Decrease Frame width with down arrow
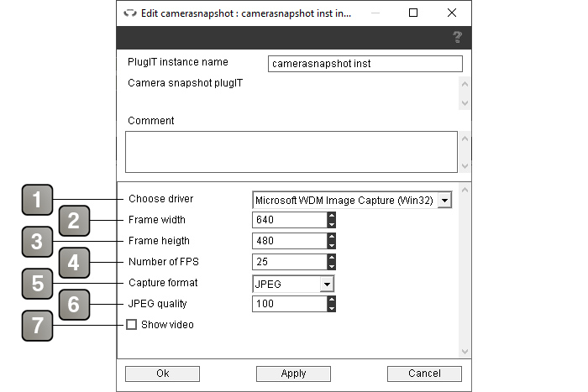This screenshot has width=588, height=392. pos(332,224)
